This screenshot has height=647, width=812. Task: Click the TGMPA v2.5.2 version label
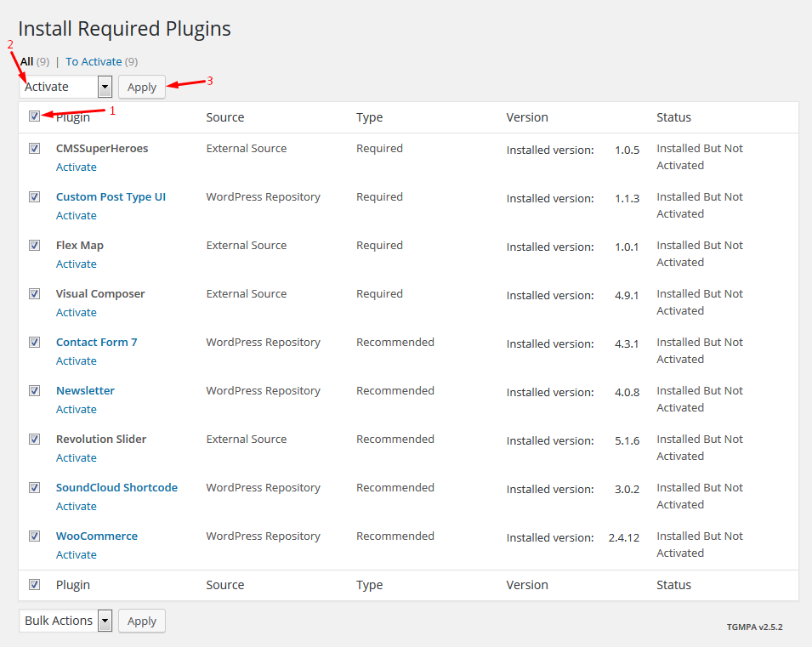pos(754,627)
